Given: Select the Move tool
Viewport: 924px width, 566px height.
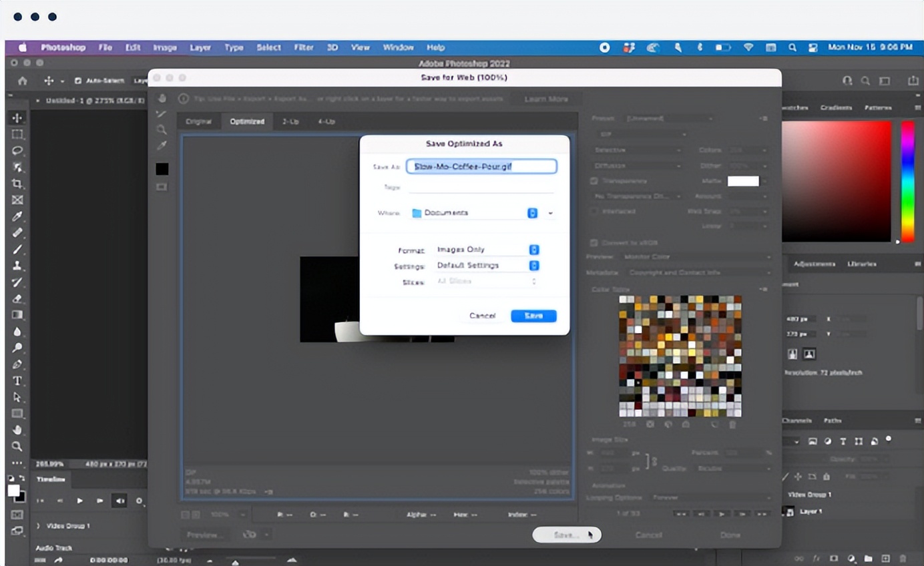Looking at the screenshot, I should coord(17,117).
